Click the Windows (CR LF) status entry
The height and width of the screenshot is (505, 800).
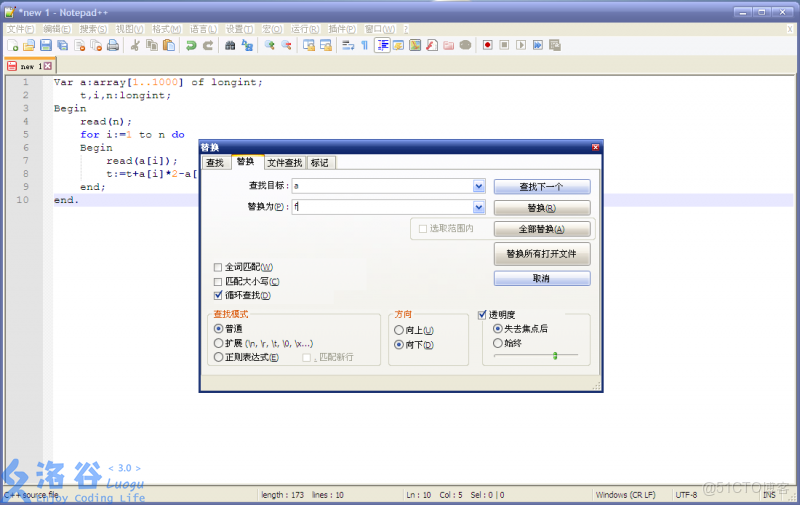click(625, 495)
